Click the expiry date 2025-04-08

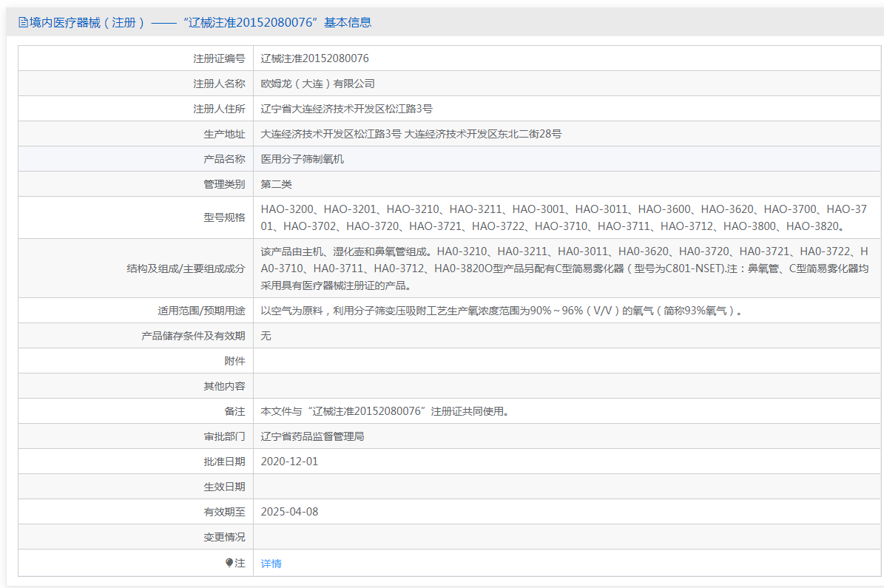289,512
